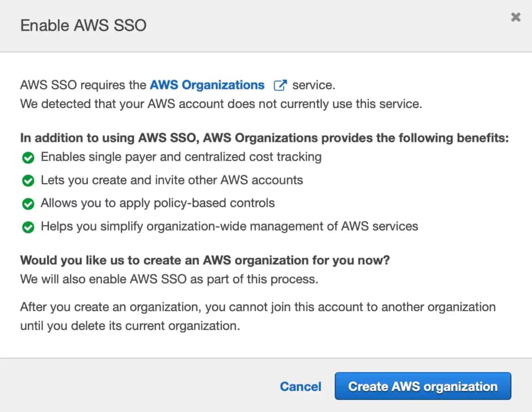
Task: Click the 'We will also enable AWS SSO' sentence
Action: (169, 280)
